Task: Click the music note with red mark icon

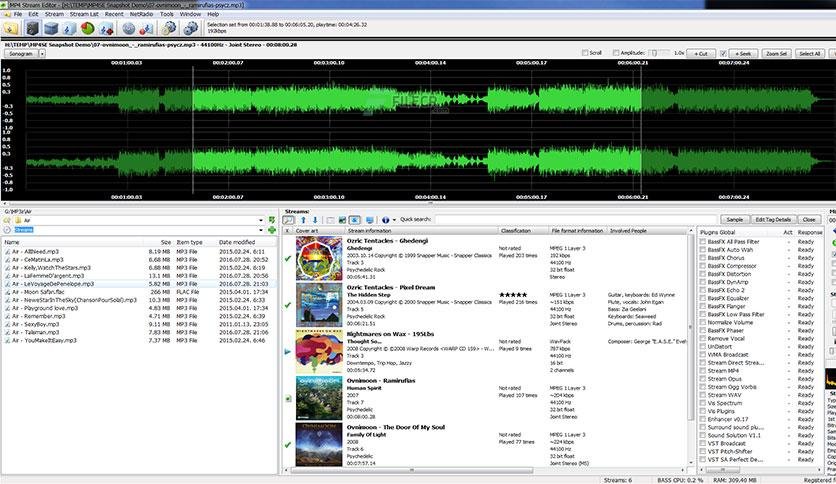Action: point(106,28)
